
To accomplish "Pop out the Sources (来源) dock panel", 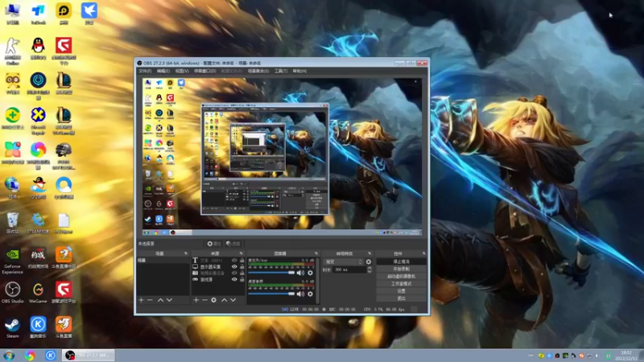I will (x=241, y=253).
